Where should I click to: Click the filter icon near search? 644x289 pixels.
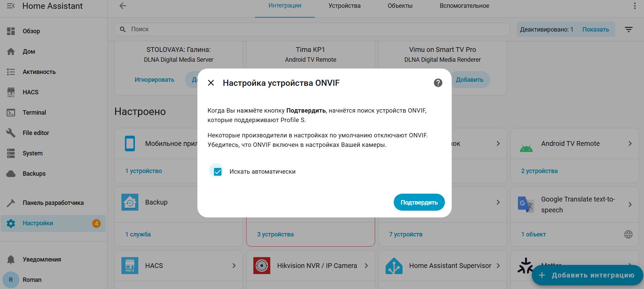628,30
